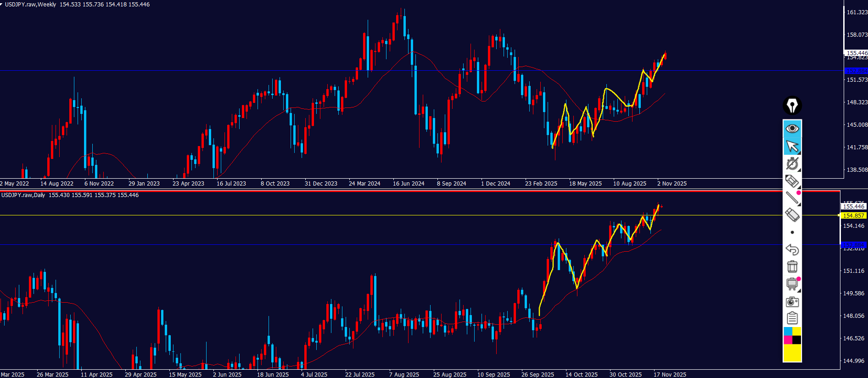Select the diagonal line drawing tool
The height and width of the screenshot is (378, 868).
[x=792, y=198]
